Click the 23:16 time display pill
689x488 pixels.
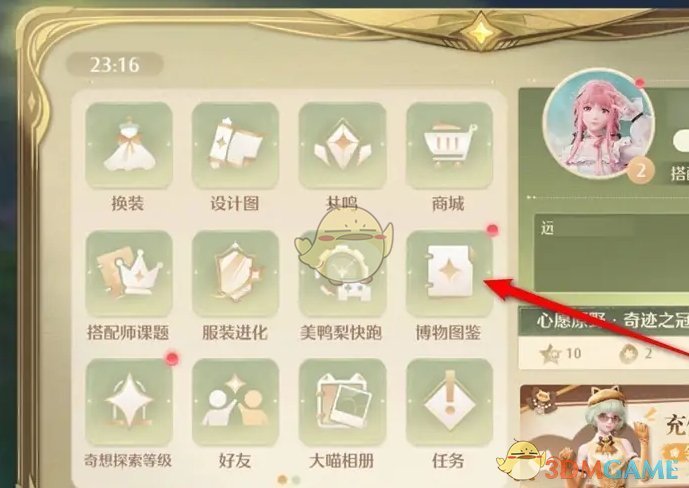tap(115, 65)
